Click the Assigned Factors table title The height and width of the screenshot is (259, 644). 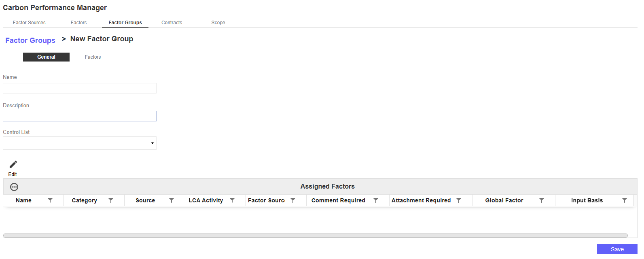(x=327, y=187)
